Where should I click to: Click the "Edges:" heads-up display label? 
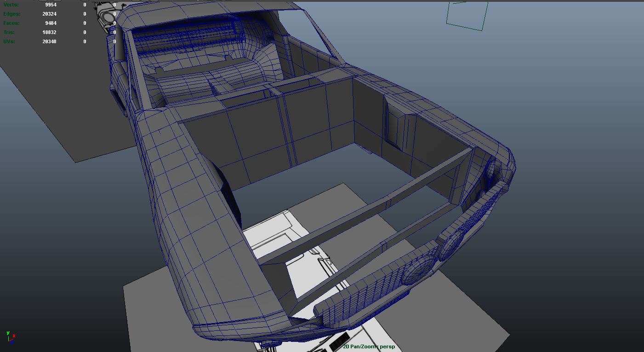(12, 14)
